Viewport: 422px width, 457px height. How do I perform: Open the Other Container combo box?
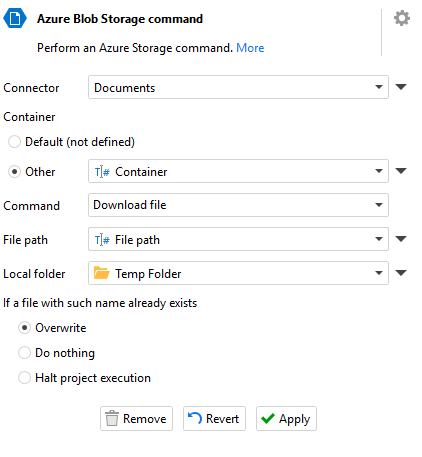[238, 171]
